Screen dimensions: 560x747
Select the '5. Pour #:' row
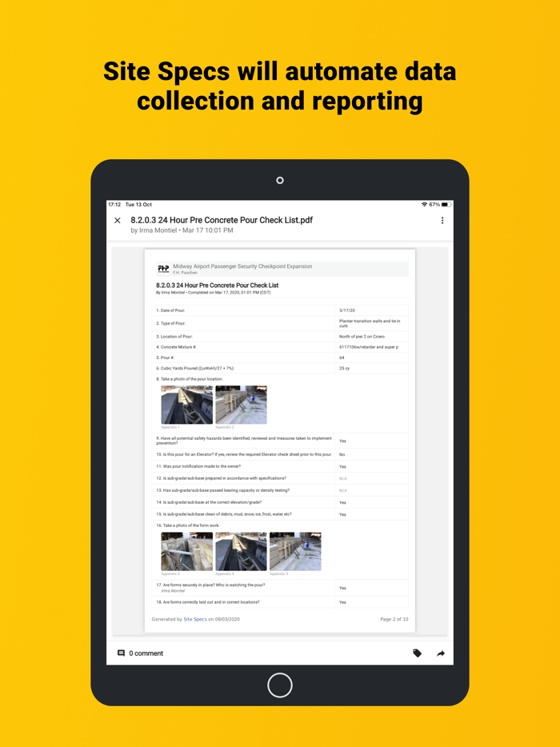(x=280, y=358)
